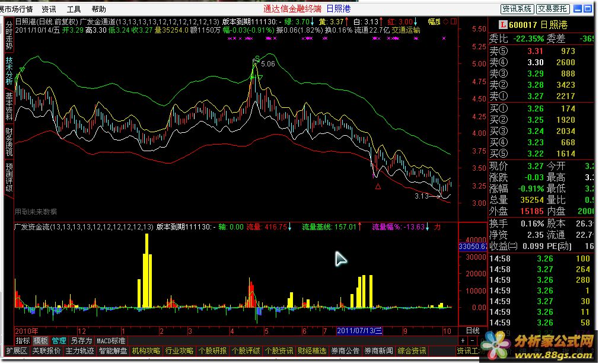The image size is (599, 364).
Task: Click the diamond icon next to 幅度
Action: coord(445,22)
